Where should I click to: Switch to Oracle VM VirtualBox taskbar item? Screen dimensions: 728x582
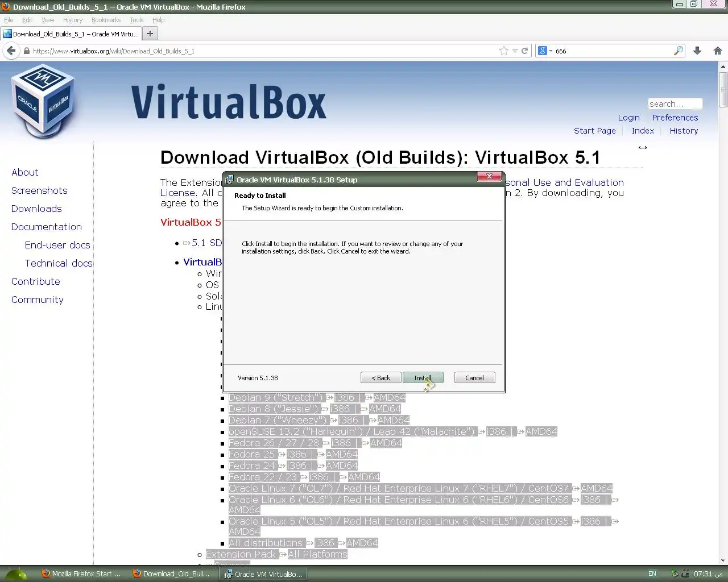point(264,574)
